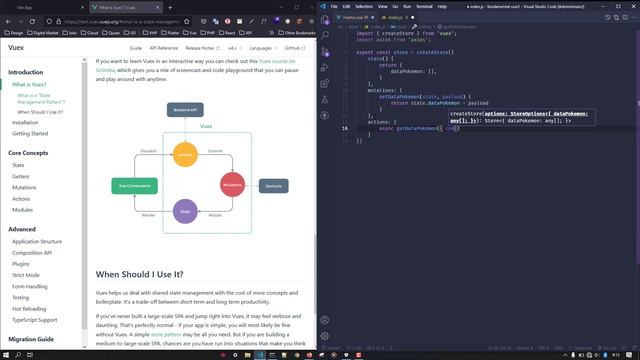Follow the store pattern link
Screen dimensions: 640x360
click(x=166, y=335)
